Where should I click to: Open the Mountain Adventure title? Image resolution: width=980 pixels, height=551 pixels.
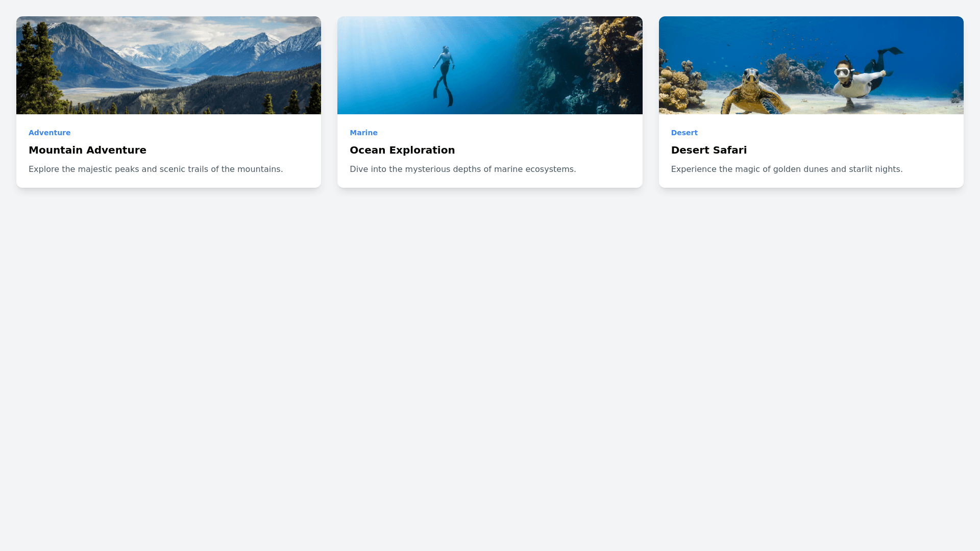click(x=87, y=150)
